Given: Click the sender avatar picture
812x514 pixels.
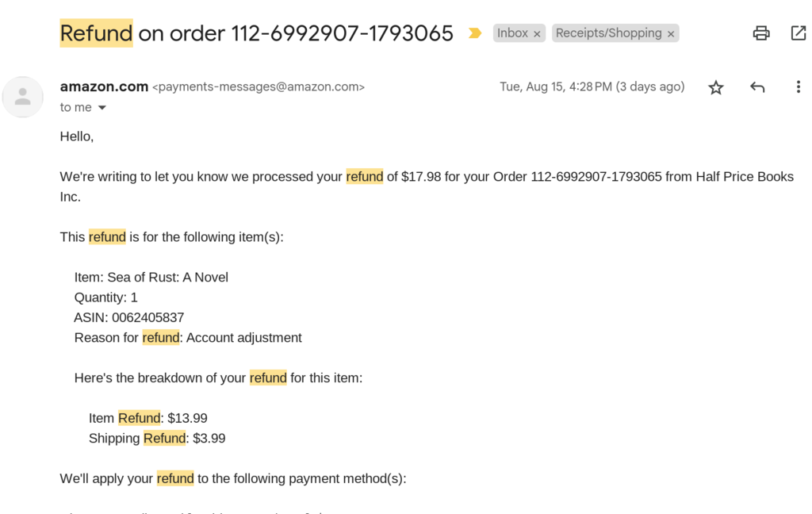Looking at the screenshot, I should click(x=23, y=97).
